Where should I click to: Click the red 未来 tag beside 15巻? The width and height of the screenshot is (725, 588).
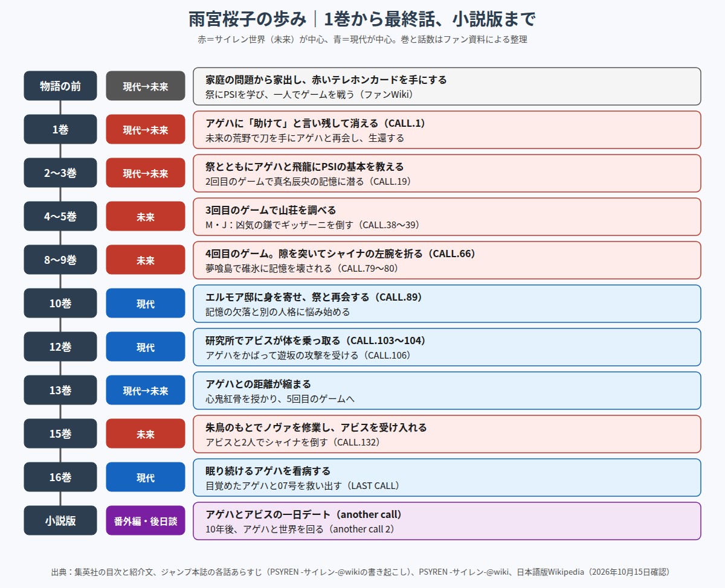click(146, 433)
